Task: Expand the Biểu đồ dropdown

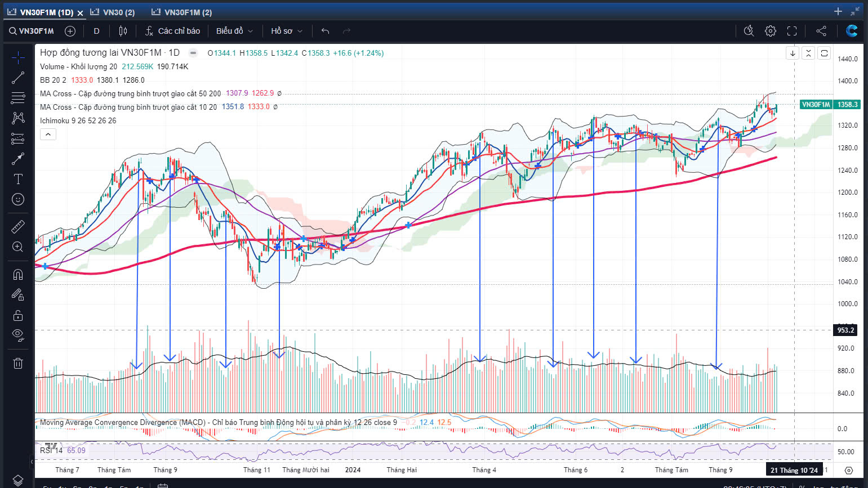Action: (234, 31)
